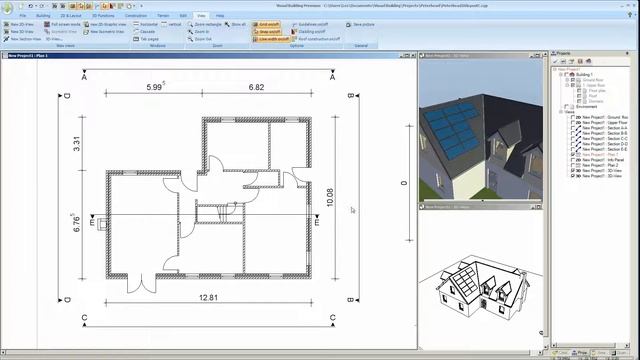This screenshot has width=640, height=360.
Task: Click the third icon in Projects panel toolbar
Action: tap(571, 61)
